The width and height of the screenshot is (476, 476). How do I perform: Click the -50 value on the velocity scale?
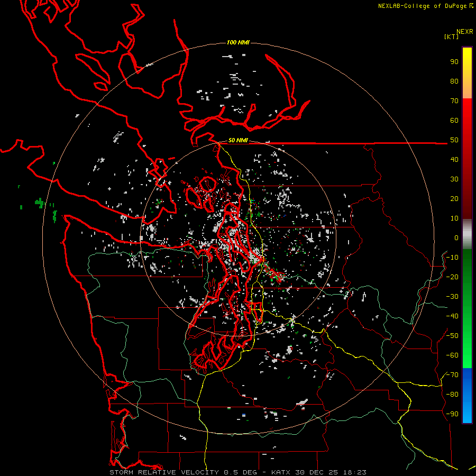click(x=452, y=336)
